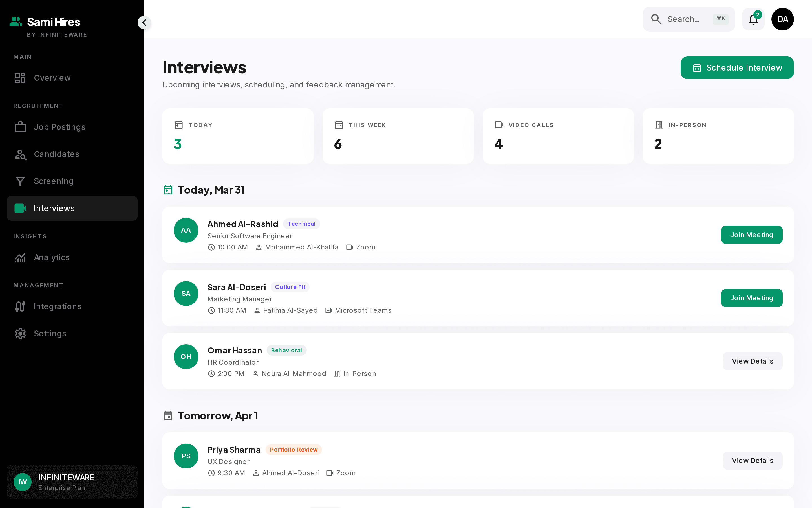Click the Today card calendar icon

pos(179,125)
